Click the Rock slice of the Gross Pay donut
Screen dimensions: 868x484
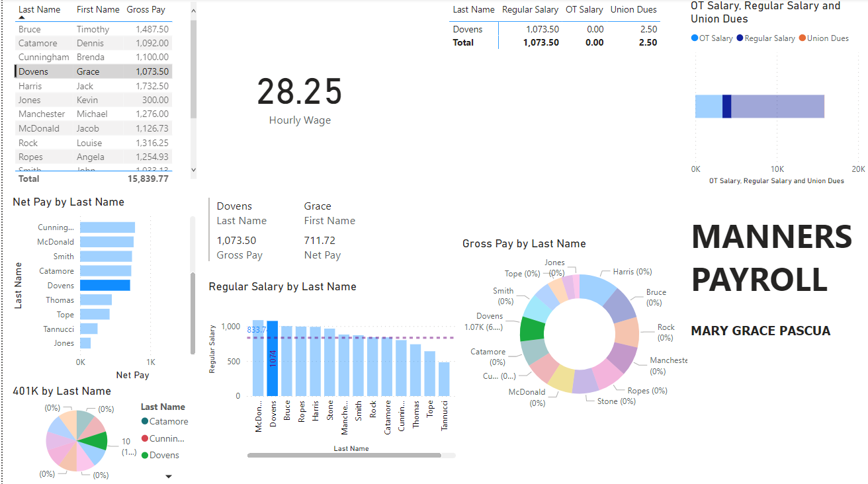(627, 332)
